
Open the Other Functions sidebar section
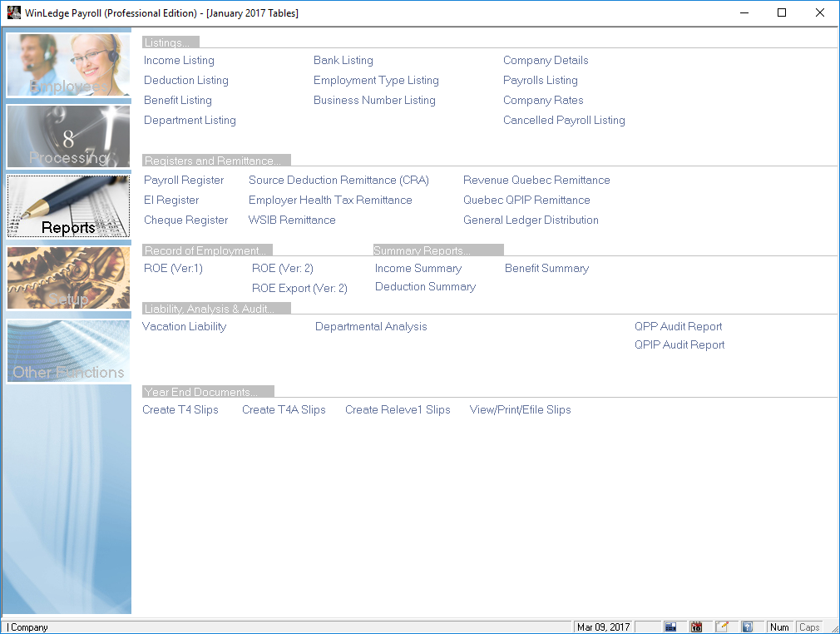pyautogui.click(x=68, y=351)
